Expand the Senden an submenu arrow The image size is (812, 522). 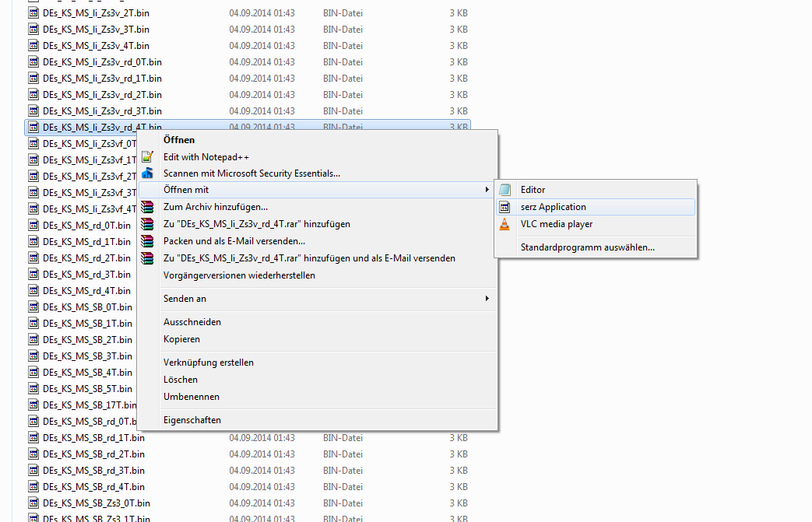point(487,299)
